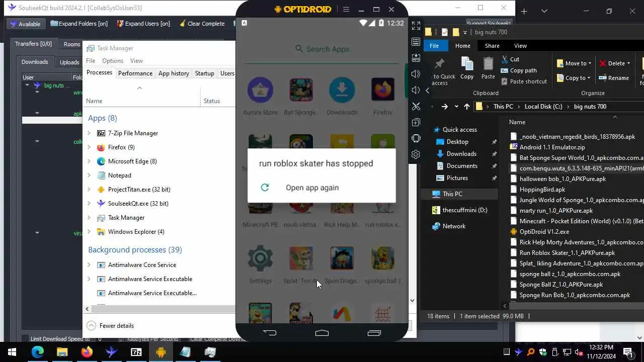Open the Move to dropdown in Explorer
644x362 pixels.
pos(574,63)
